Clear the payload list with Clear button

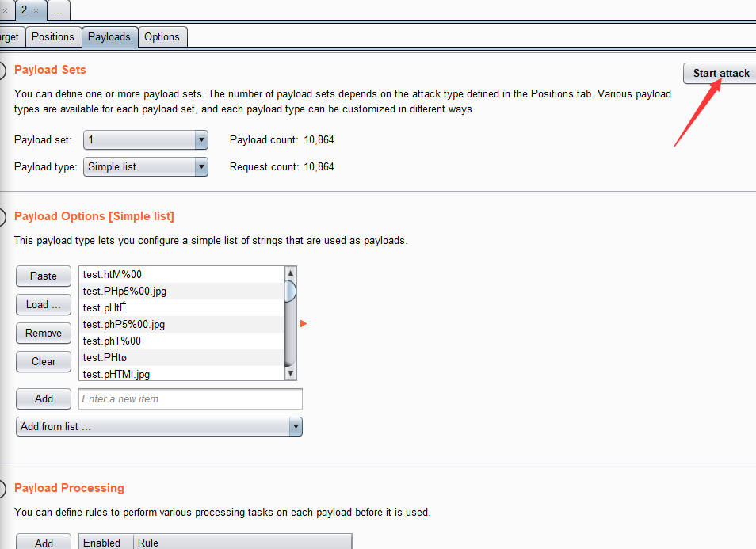[x=44, y=362]
